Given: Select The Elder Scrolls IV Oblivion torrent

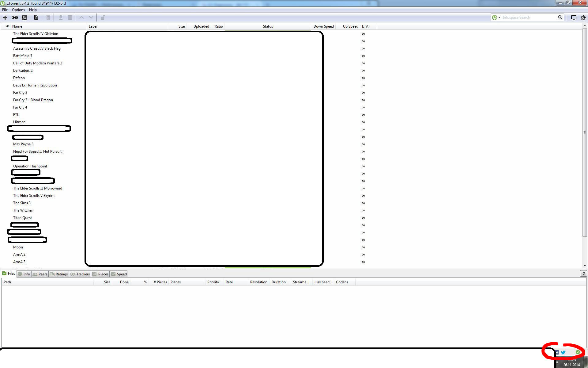Looking at the screenshot, I should tap(36, 34).
